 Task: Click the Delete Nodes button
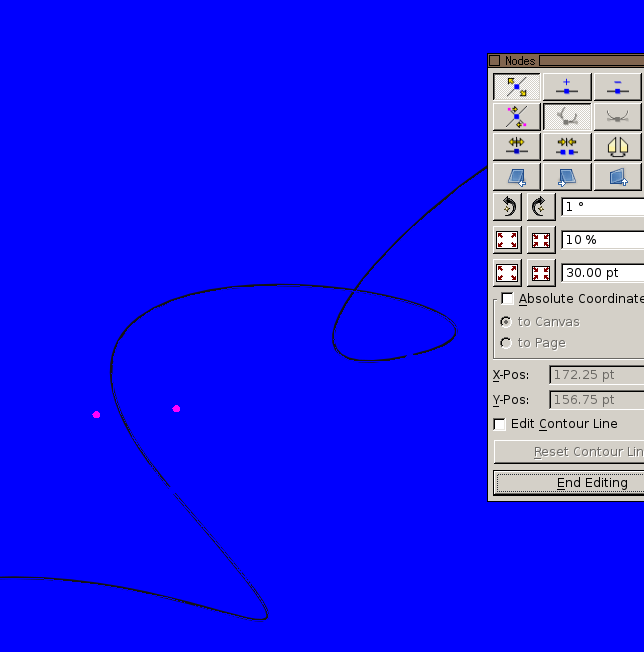point(617,87)
